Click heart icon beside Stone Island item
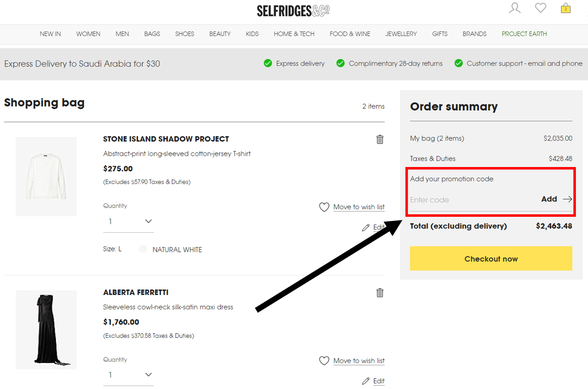Image resolution: width=588 pixels, height=389 pixels. coord(324,207)
